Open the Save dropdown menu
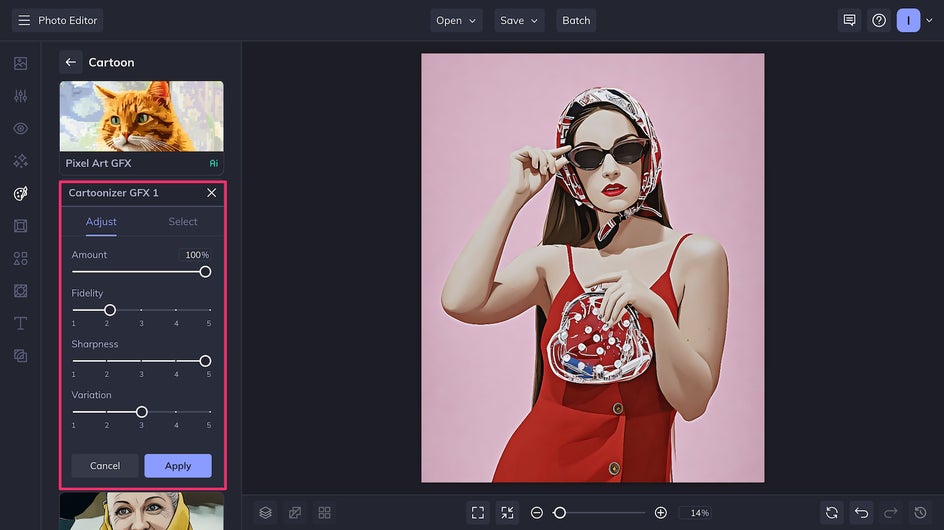The height and width of the screenshot is (530, 944). [519, 20]
